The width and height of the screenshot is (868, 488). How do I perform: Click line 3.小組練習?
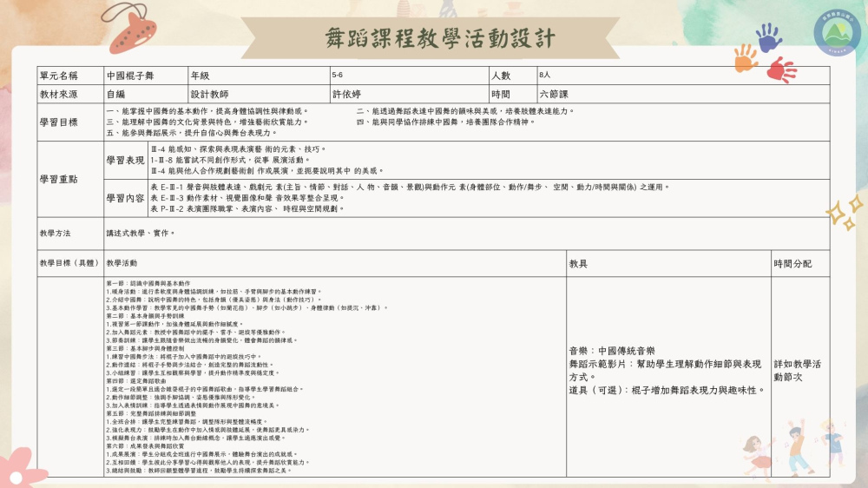tap(194, 373)
